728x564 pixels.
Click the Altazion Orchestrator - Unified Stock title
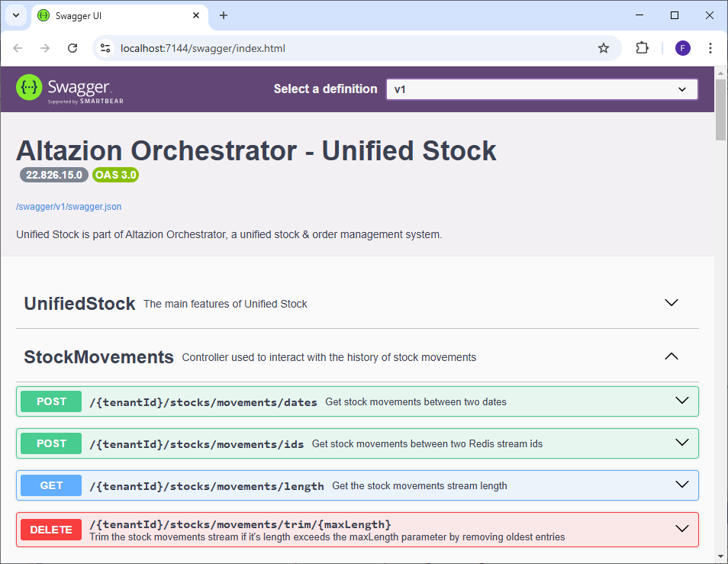[256, 151]
